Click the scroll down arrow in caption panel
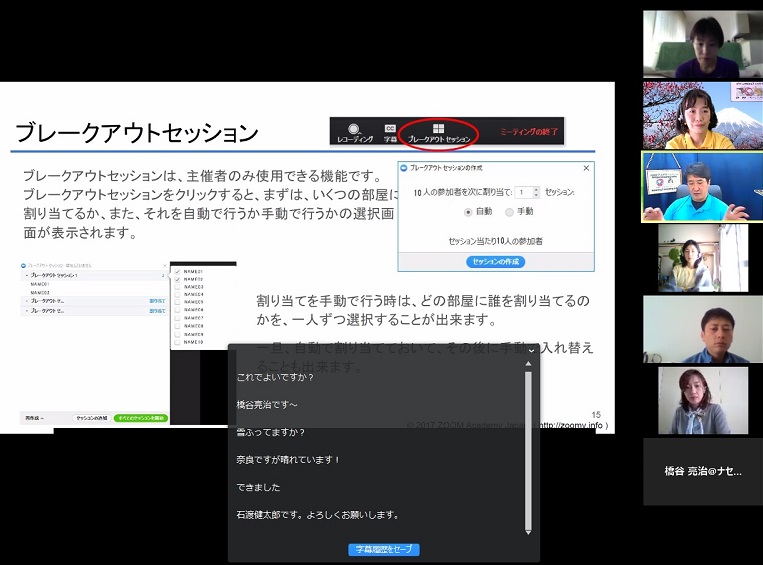 pyautogui.click(x=528, y=533)
